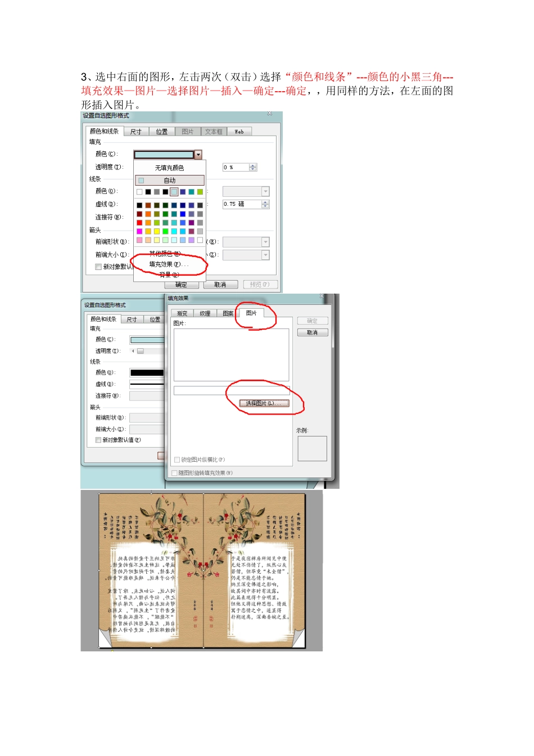The height and width of the screenshot is (756, 534).
Task: Switch to 纹理 tab in Fill Effects
Action: (x=205, y=313)
